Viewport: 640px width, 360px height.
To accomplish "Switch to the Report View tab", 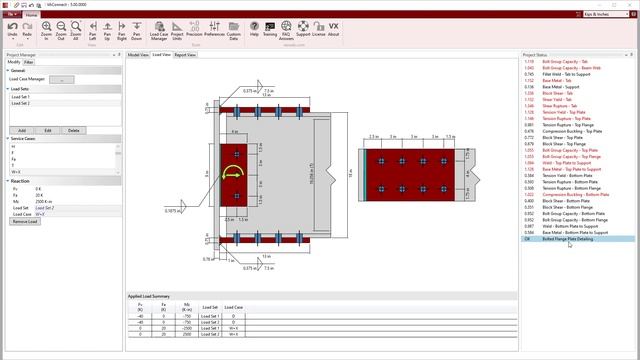I will pos(185,55).
